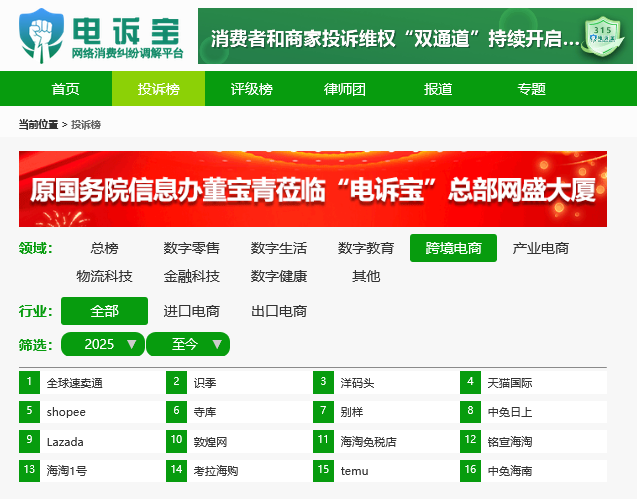
Task: Select the 金融科技 field filter
Action: click(x=191, y=276)
